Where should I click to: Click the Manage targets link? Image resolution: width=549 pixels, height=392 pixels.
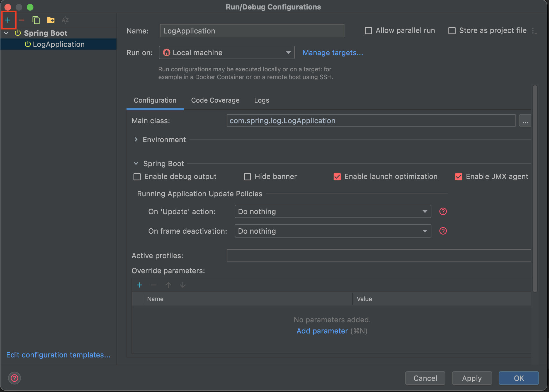(x=333, y=53)
